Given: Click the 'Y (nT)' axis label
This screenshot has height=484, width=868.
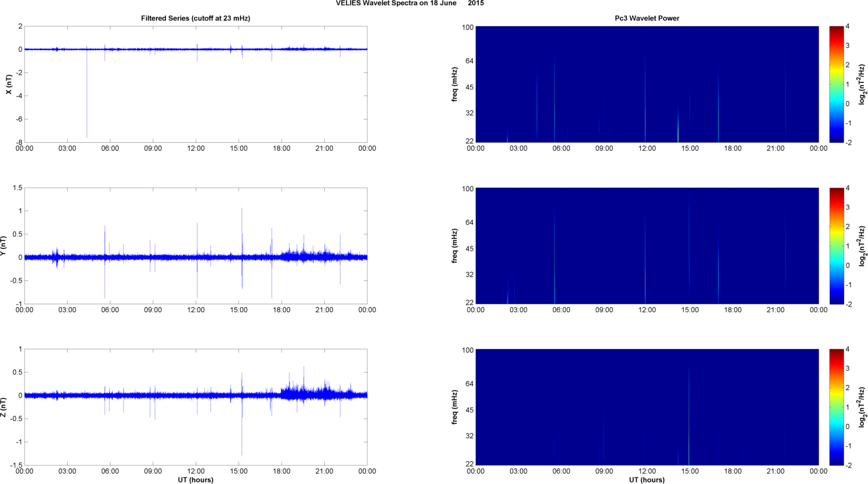Looking at the screenshot, I should point(3,246).
